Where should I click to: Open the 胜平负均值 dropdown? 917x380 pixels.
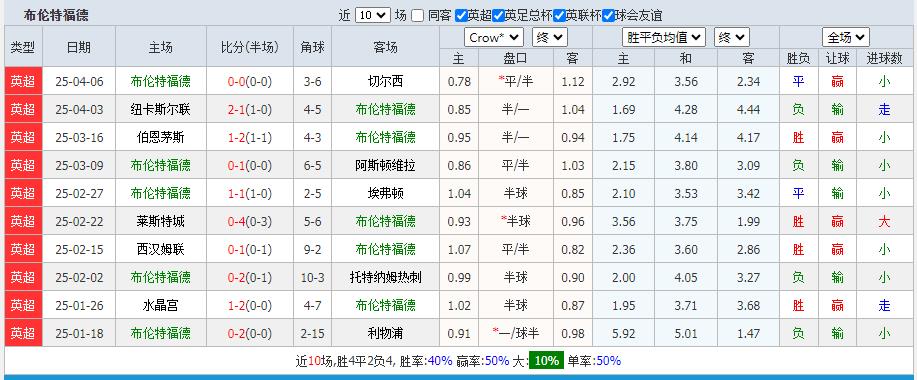tap(663, 38)
